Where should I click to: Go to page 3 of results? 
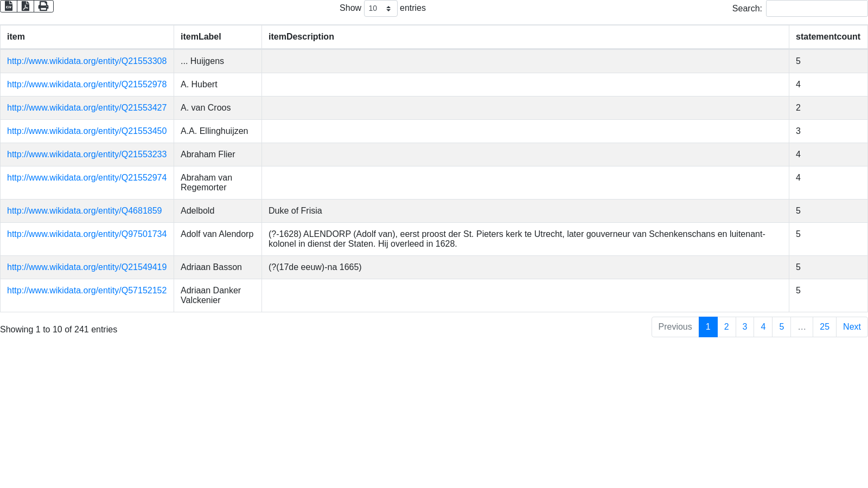click(745, 327)
